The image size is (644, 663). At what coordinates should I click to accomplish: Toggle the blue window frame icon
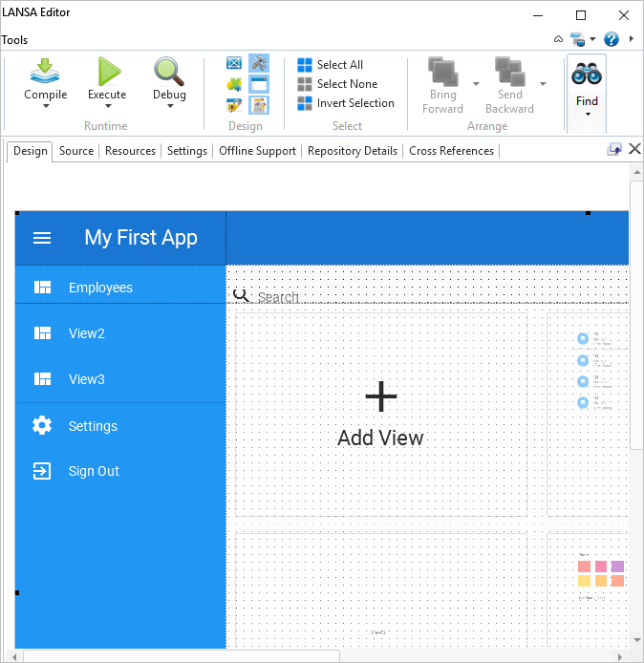pos(259,84)
